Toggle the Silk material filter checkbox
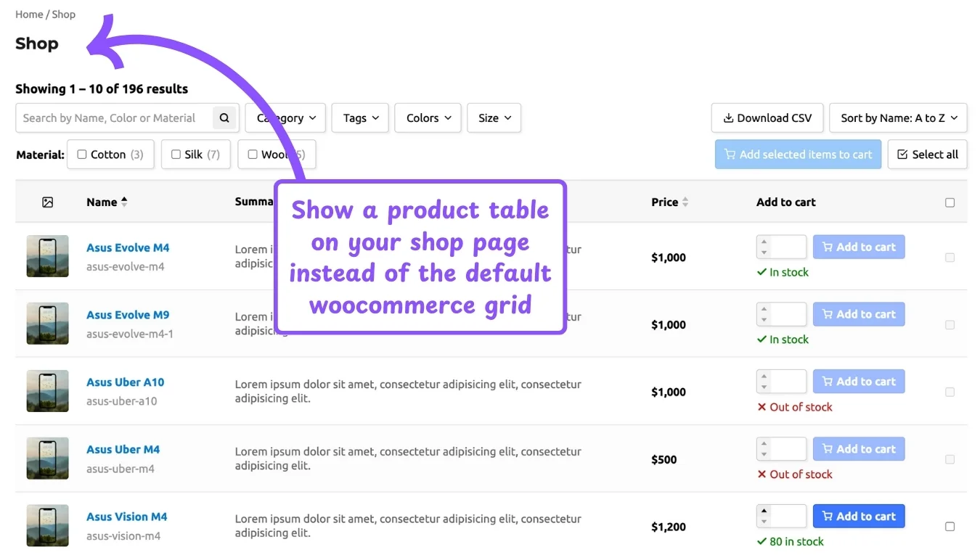 [x=176, y=155]
